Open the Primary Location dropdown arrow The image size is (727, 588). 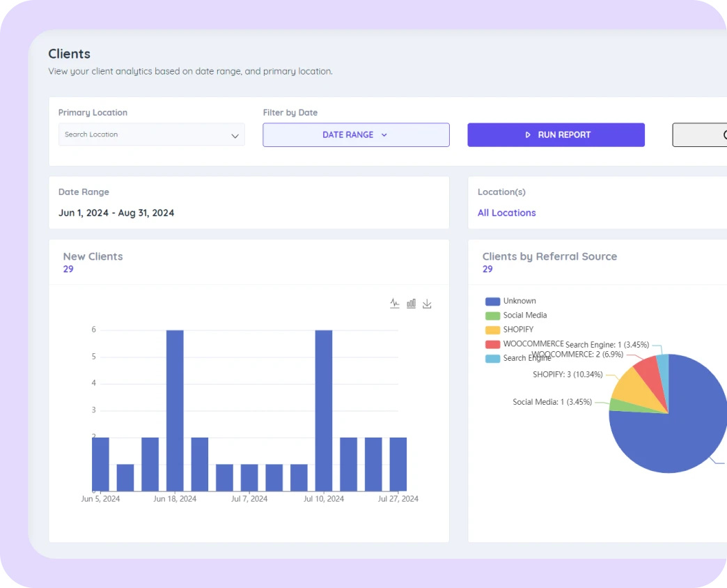pyautogui.click(x=235, y=136)
